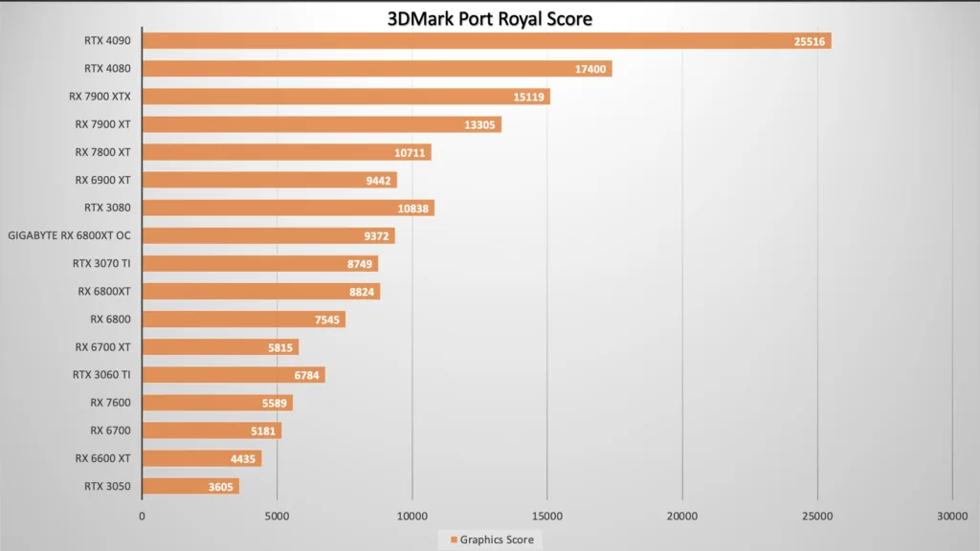Select the Graphics Score legend text
This screenshot has height=551, width=980.
[x=496, y=540]
